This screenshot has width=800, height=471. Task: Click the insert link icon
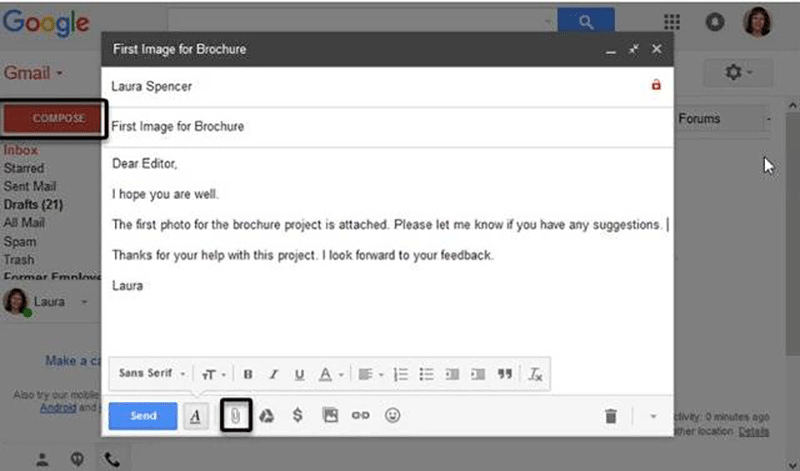pyautogui.click(x=360, y=416)
